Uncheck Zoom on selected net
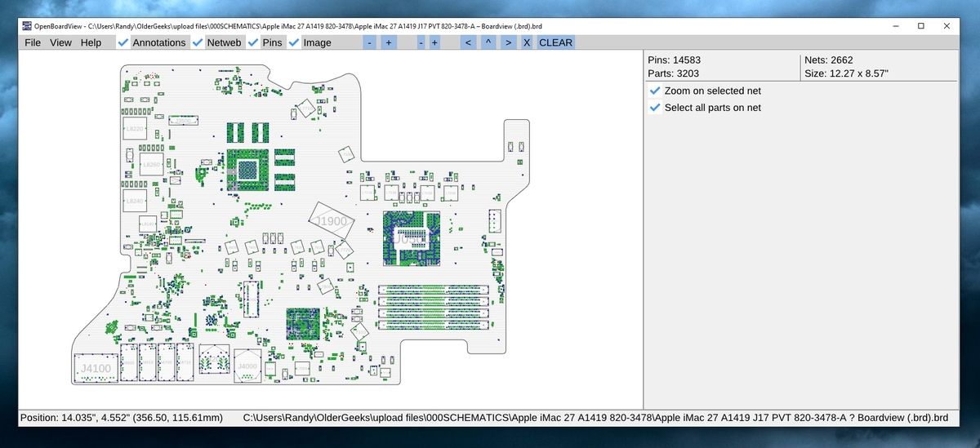The height and width of the screenshot is (448, 980). pos(654,91)
